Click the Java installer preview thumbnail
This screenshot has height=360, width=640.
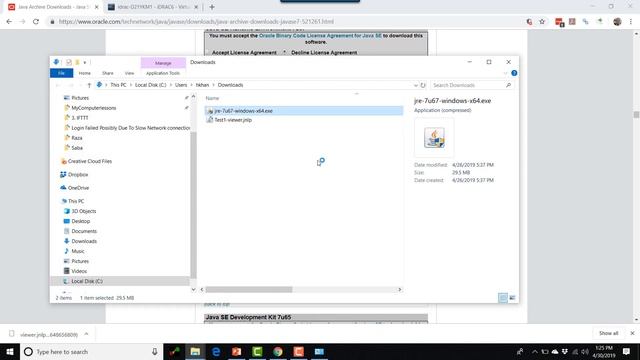click(434, 138)
